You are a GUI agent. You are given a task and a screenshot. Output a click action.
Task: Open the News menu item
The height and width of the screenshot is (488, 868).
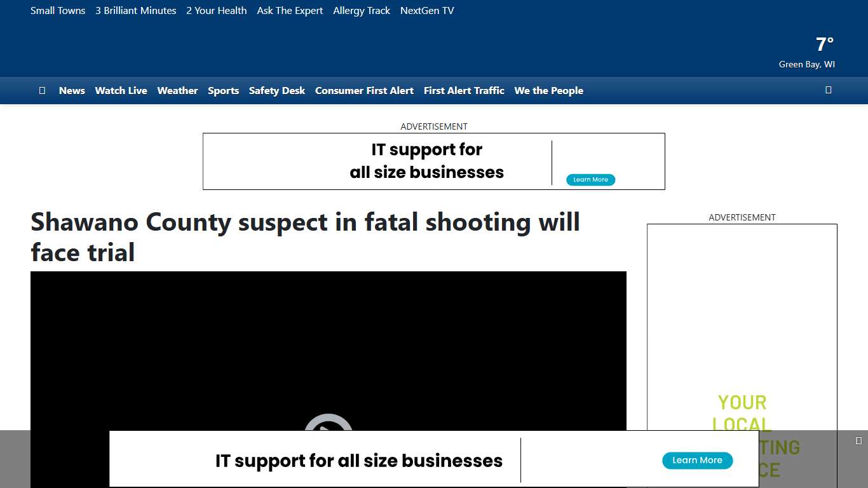click(x=72, y=91)
